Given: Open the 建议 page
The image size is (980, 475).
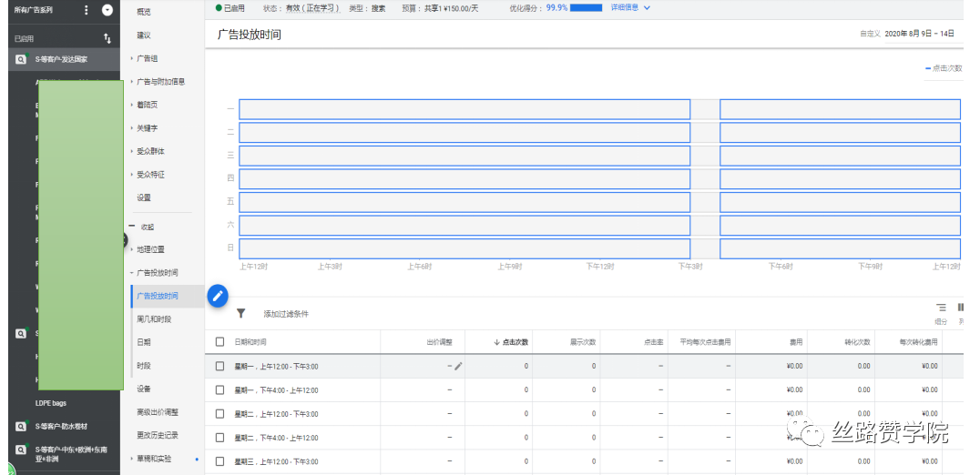Looking at the screenshot, I should [144, 35].
